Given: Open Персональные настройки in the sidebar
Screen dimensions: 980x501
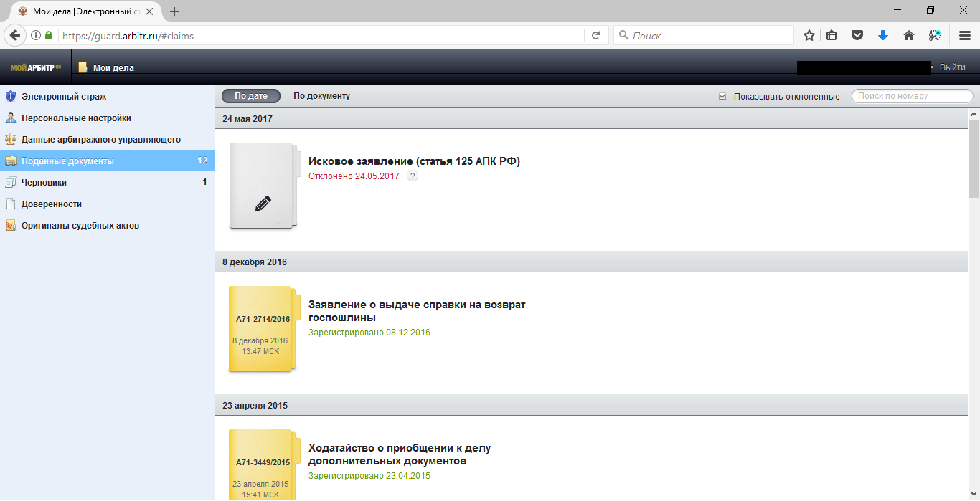Looking at the screenshot, I should 76,118.
